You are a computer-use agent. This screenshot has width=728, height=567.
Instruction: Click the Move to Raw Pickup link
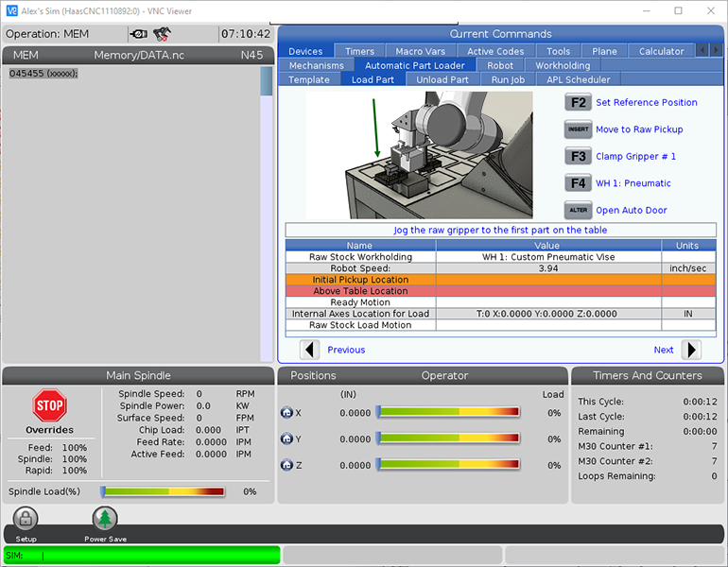click(x=638, y=129)
